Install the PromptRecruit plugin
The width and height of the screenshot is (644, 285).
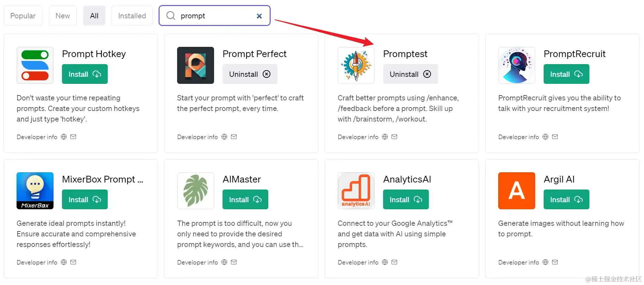[x=565, y=74]
